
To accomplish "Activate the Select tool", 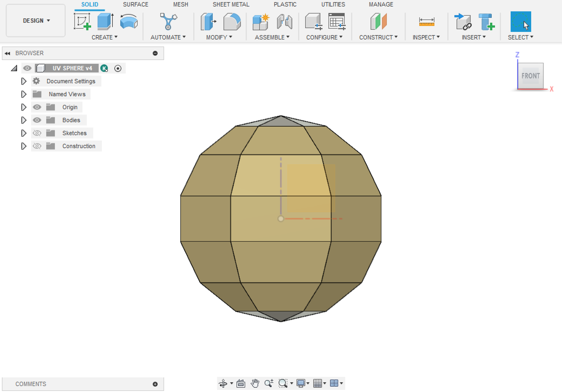I will [521, 21].
